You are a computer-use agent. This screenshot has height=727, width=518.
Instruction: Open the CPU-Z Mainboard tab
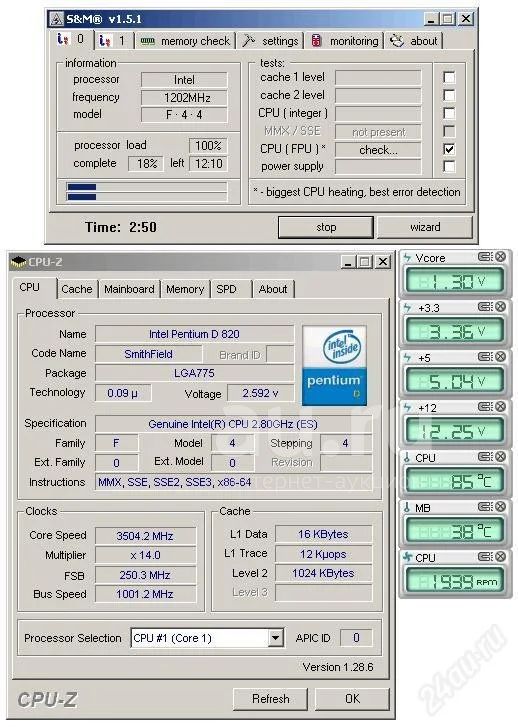click(x=129, y=289)
